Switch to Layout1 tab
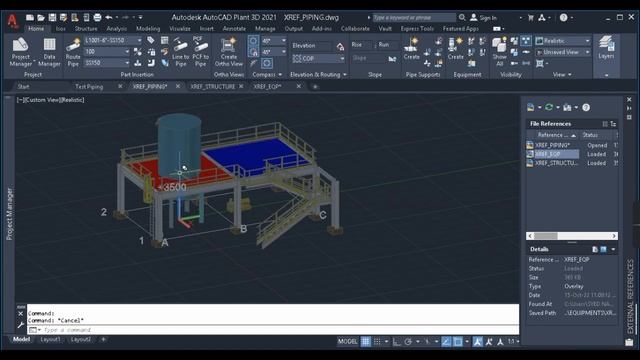Viewport: 640px width, 360px height. (50, 339)
